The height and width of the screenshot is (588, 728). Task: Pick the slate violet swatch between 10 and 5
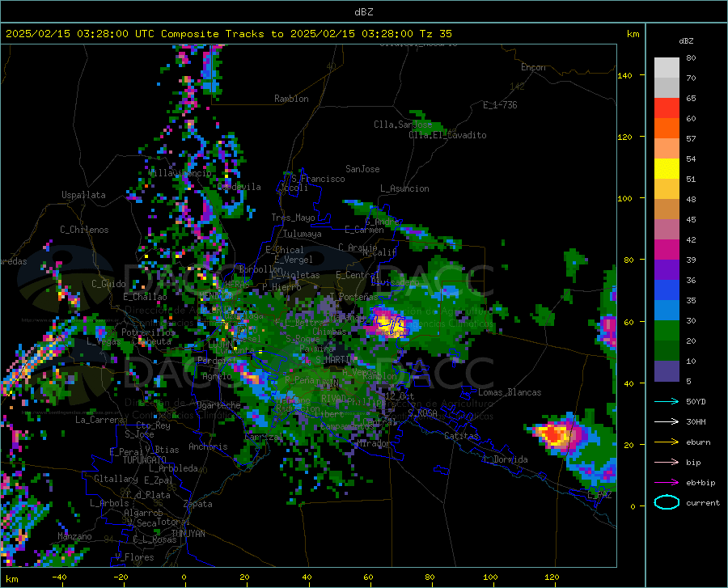coord(667,371)
